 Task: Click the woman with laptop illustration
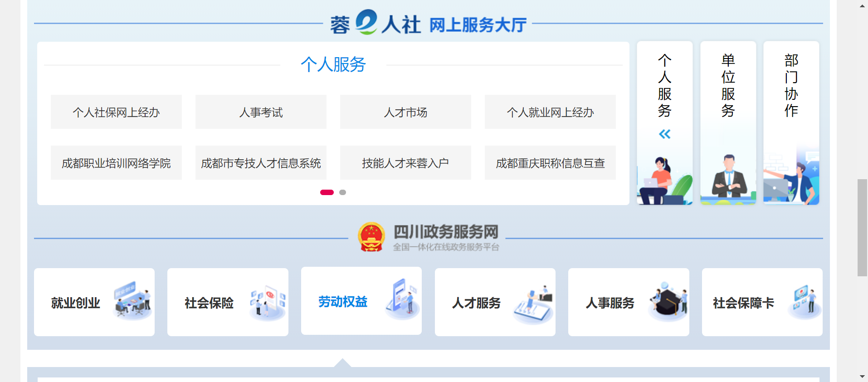tap(665, 180)
